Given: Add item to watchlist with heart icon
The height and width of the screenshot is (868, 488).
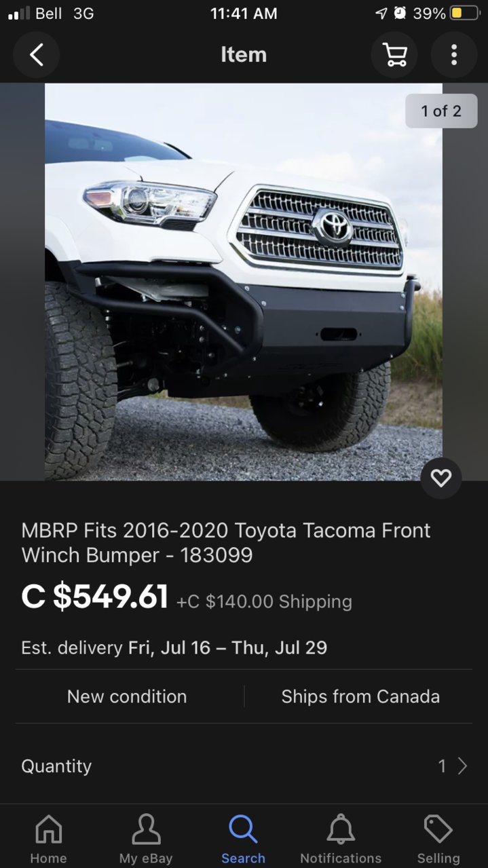Looking at the screenshot, I should (441, 478).
